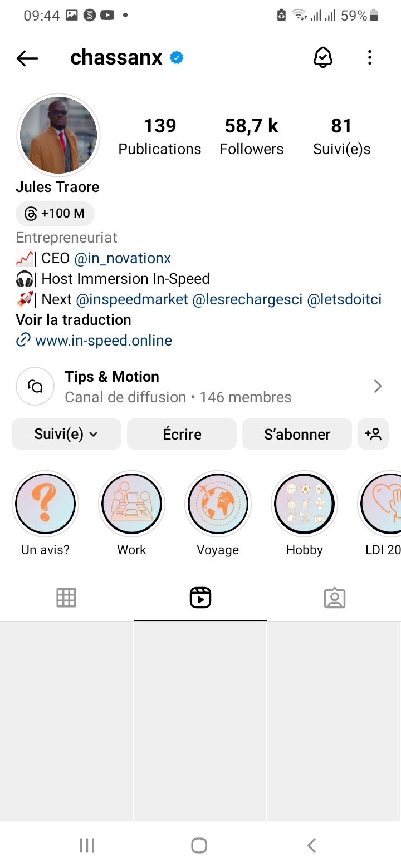Open the Hobby story highlight
This screenshot has width=401, height=868.
(304, 504)
